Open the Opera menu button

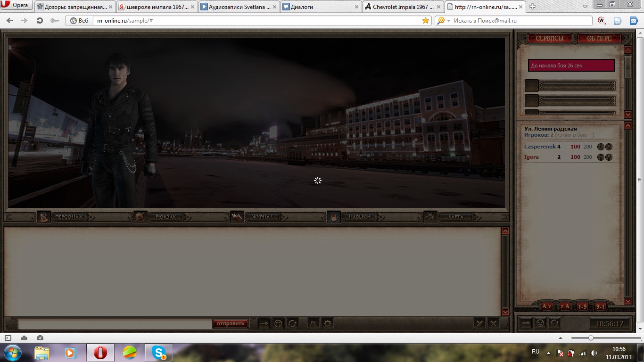coord(17,5)
